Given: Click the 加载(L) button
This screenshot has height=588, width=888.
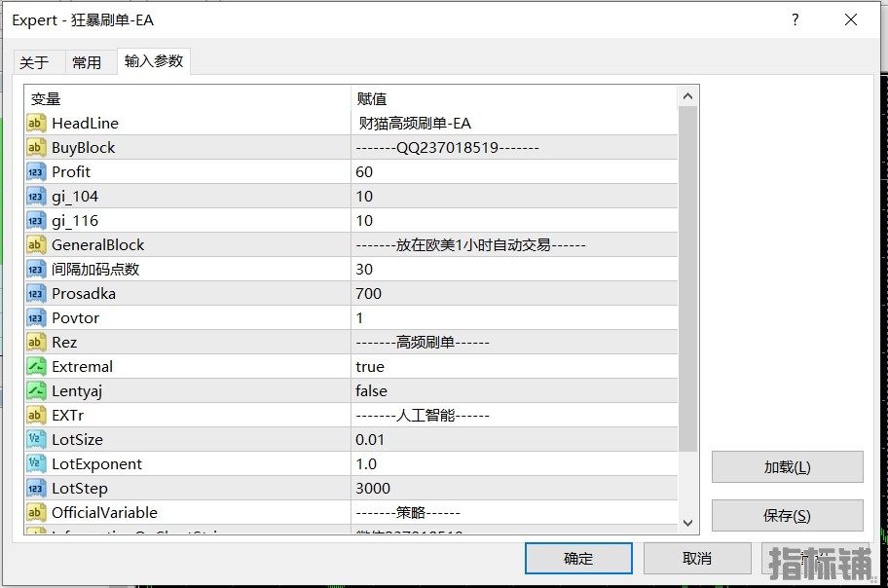Looking at the screenshot, I should click(787, 467).
